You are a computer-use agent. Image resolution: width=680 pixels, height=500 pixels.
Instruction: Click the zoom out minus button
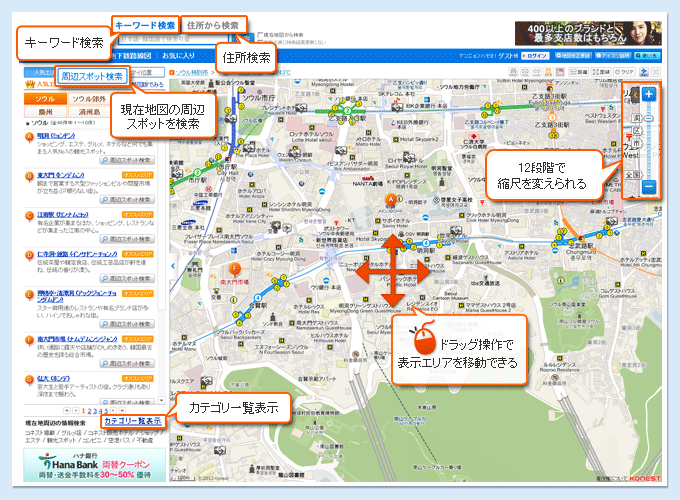tap(649, 187)
